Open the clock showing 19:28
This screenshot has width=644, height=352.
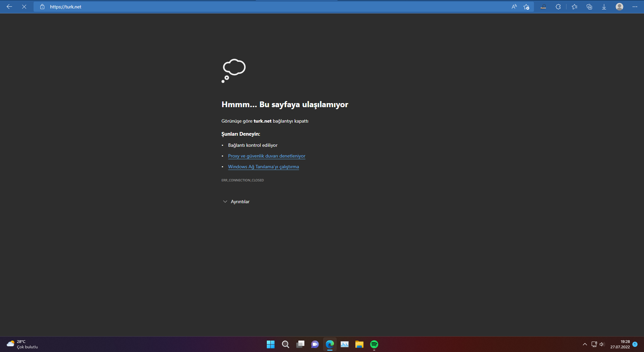click(x=620, y=344)
